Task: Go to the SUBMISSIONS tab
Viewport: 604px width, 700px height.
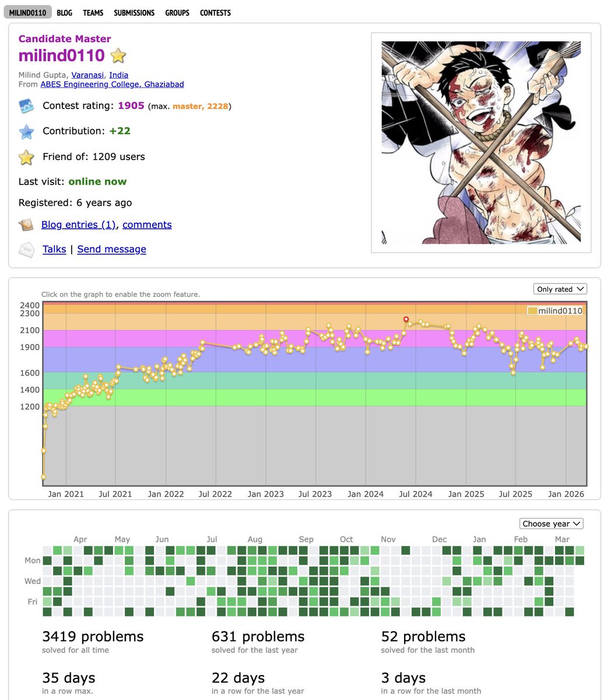Action: click(x=134, y=12)
